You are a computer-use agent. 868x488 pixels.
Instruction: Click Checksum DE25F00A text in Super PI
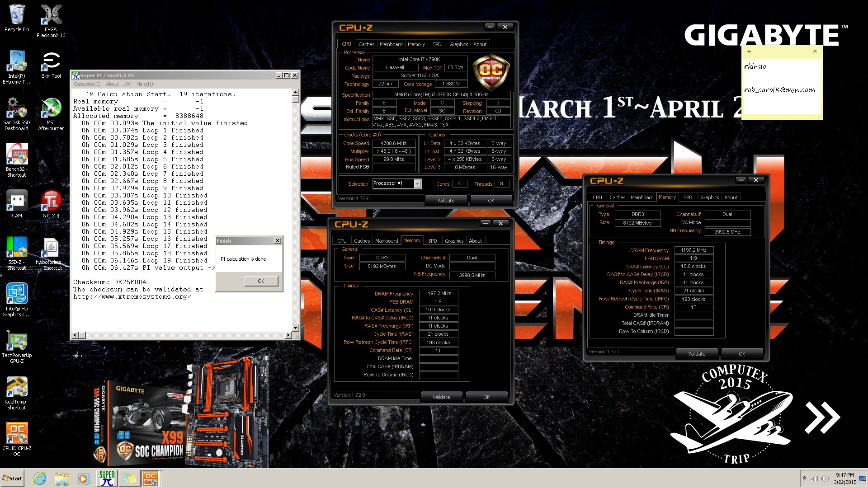coord(110,282)
